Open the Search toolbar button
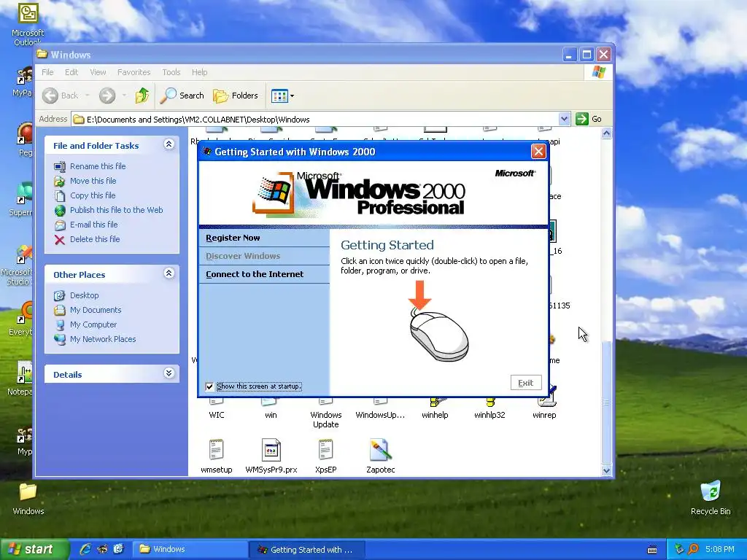Viewport: 747px width, 560px height. 182,96
